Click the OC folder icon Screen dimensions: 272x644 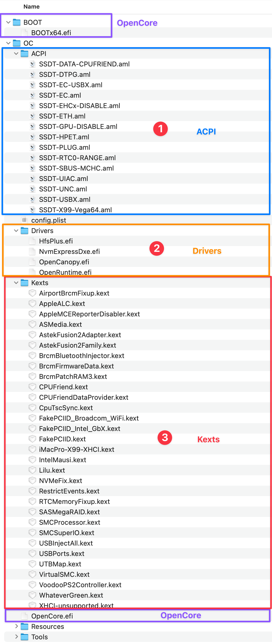point(17,43)
